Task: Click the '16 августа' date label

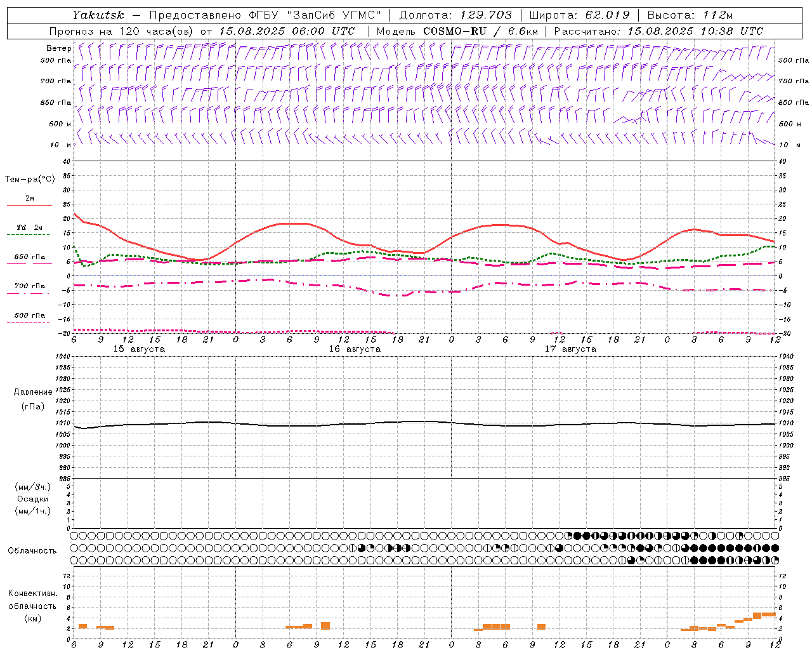Action: (355, 349)
